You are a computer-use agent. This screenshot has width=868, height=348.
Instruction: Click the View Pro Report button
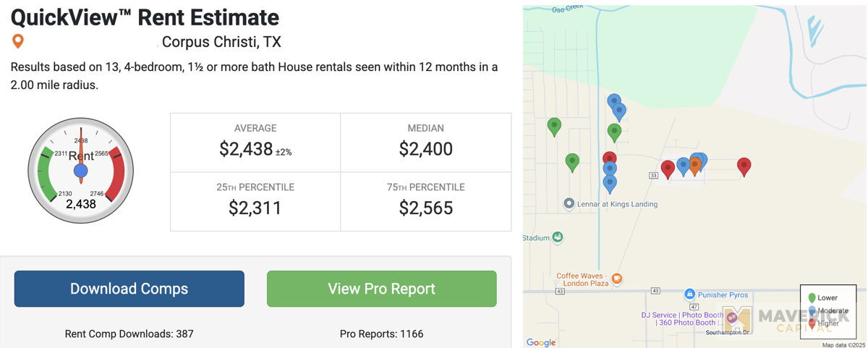coord(382,289)
